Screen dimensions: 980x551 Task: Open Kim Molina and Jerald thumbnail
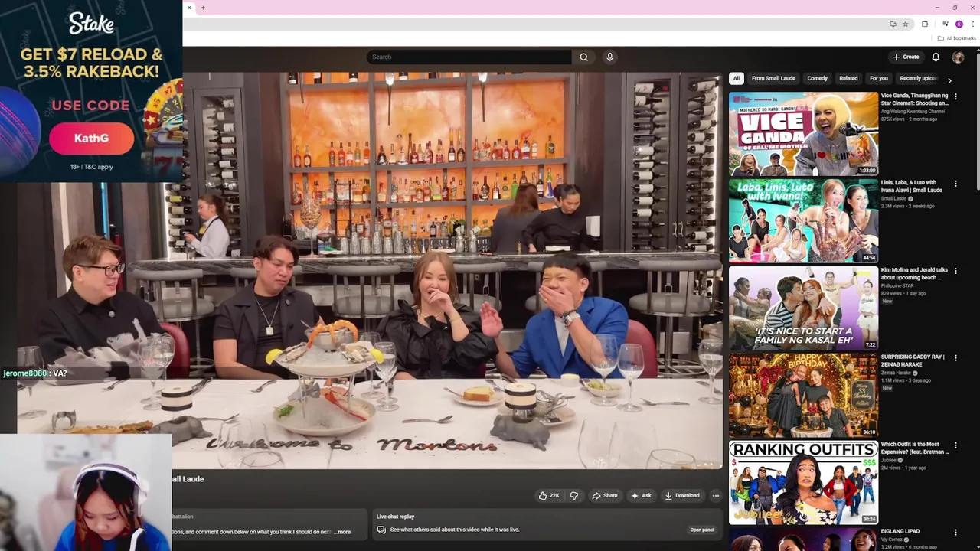pyautogui.click(x=803, y=308)
